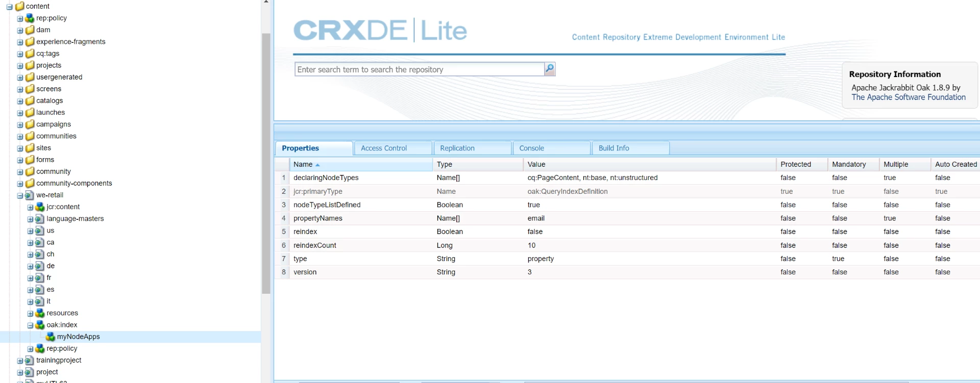
Task: Collapse the content root node
Action: click(10, 7)
